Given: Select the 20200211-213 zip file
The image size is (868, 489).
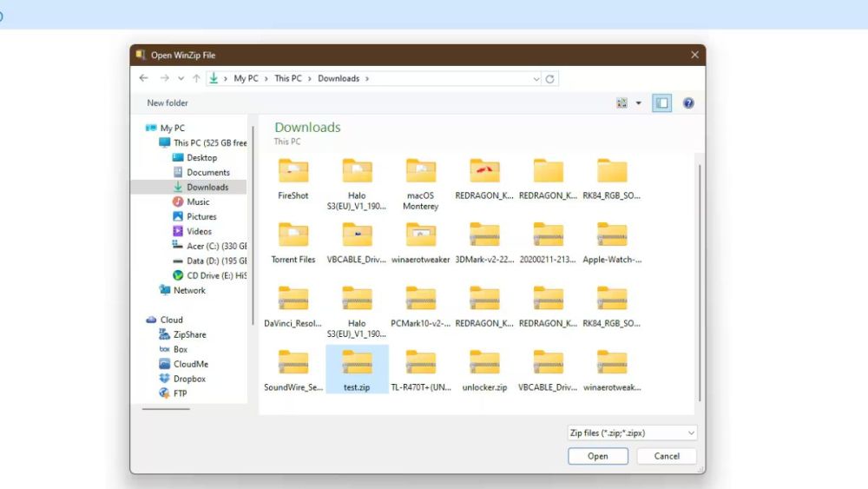Looking at the screenshot, I should coord(548,243).
